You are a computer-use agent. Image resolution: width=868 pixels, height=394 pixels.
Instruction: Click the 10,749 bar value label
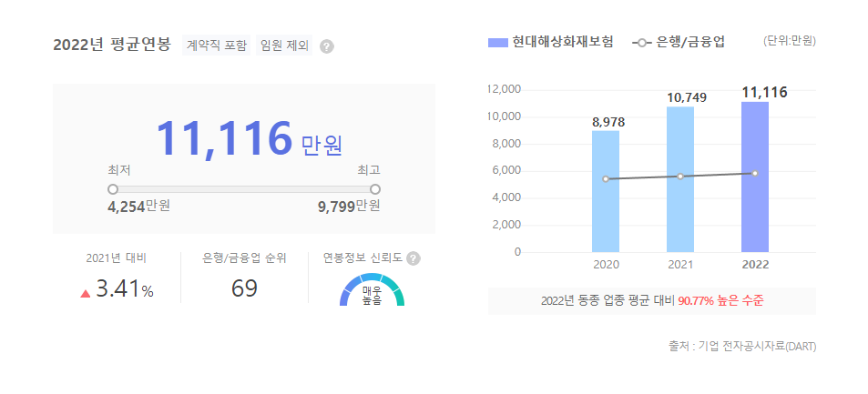687,98
